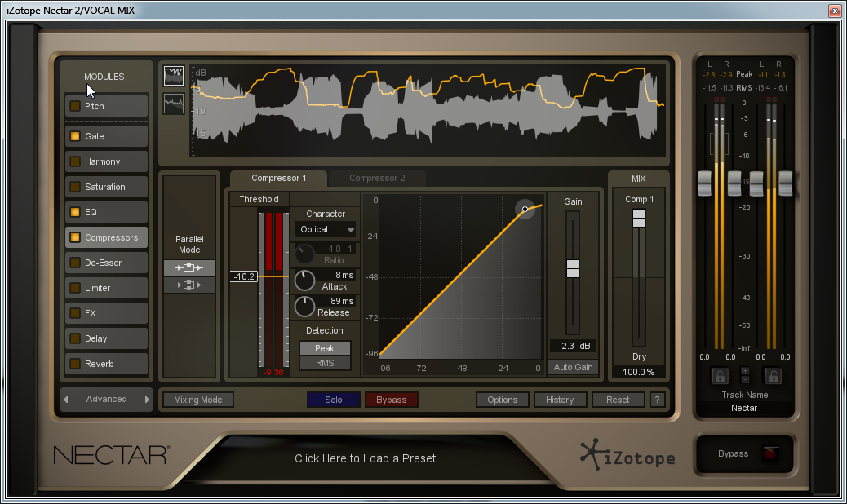The width and height of the screenshot is (847, 504).
Task: Click the left Advanced arrow
Action: click(66, 400)
